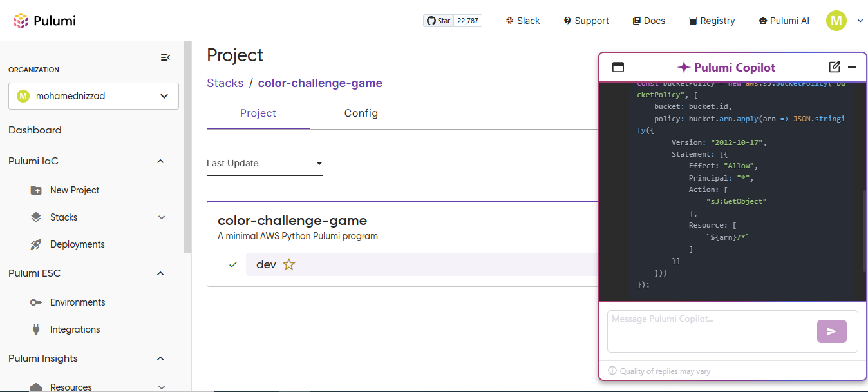Open the mohamednizzad organization dropdown

coord(93,96)
